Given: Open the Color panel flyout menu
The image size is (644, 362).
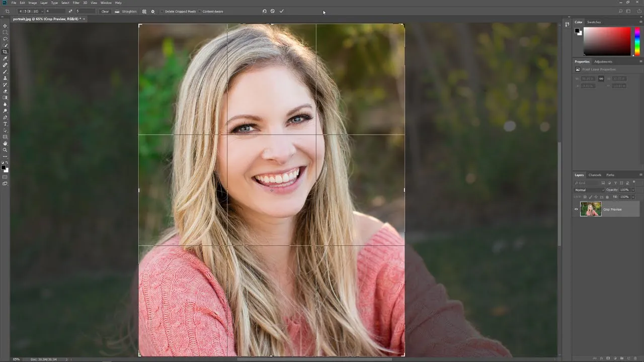Looking at the screenshot, I should pos(640,22).
